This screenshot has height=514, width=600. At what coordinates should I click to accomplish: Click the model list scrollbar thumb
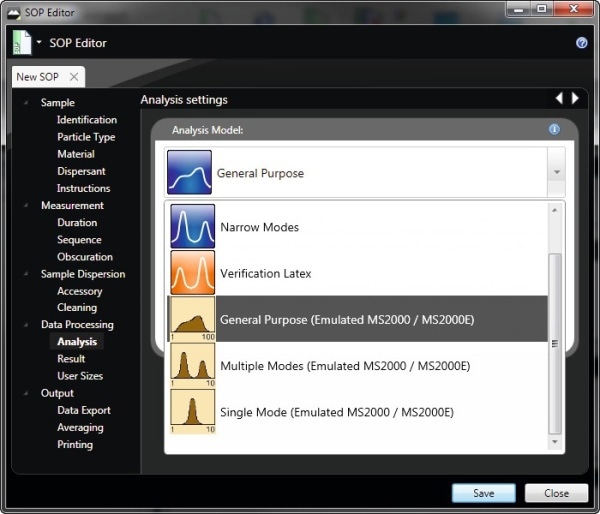(x=554, y=344)
